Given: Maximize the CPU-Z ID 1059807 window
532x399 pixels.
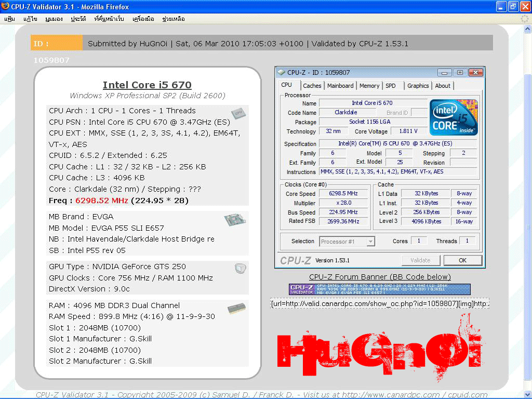Looking at the screenshot, I should pos(460,72).
